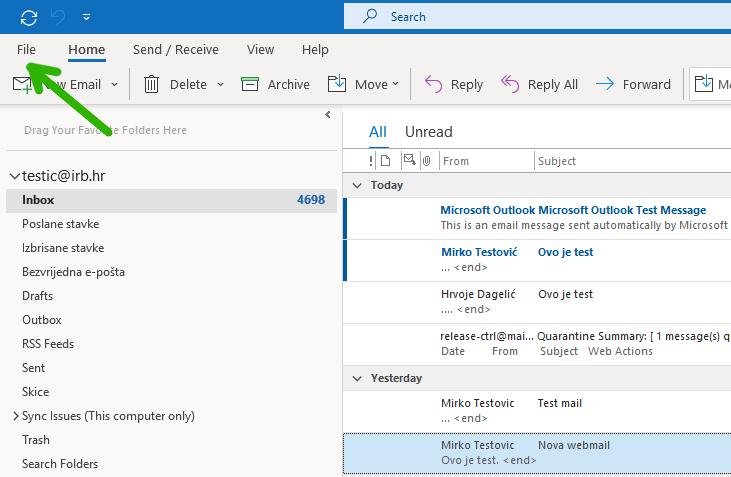Sort by Importance column icon
Image resolution: width=731 pixels, height=477 pixels.
[371, 161]
